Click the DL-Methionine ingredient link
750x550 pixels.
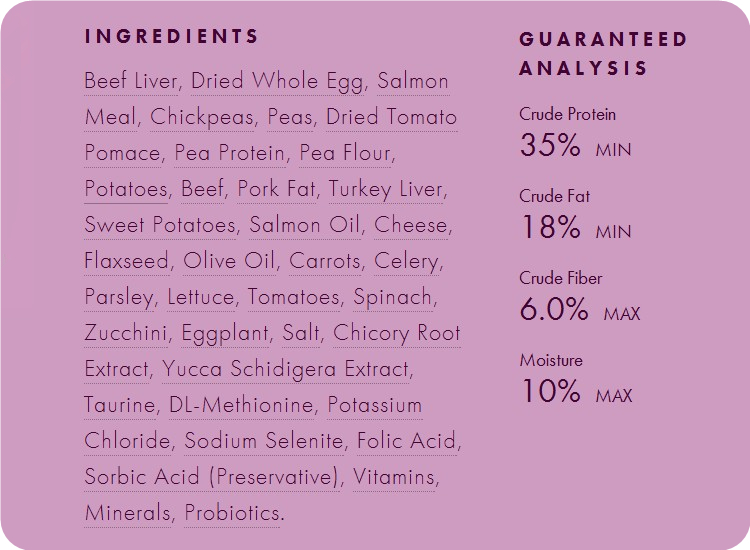pos(241,405)
